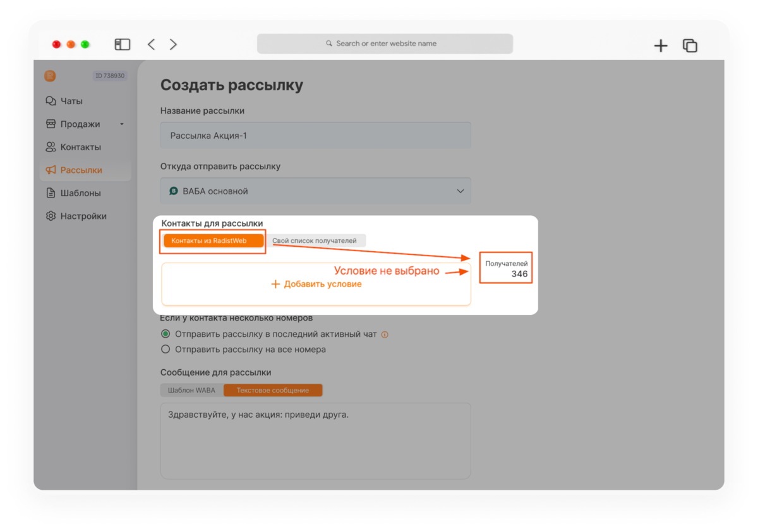This screenshot has height=532, width=758.
Task: Click the orange account avatar icon
Action: click(x=50, y=76)
